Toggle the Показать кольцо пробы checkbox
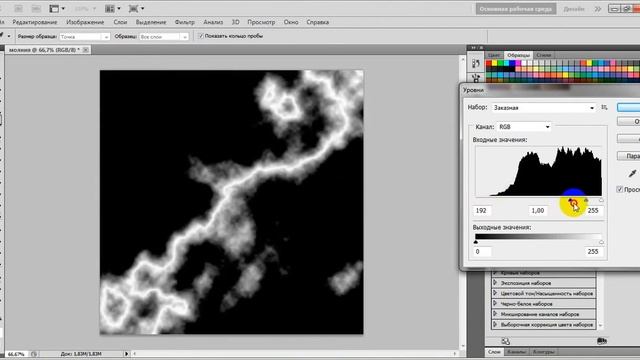 200,36
